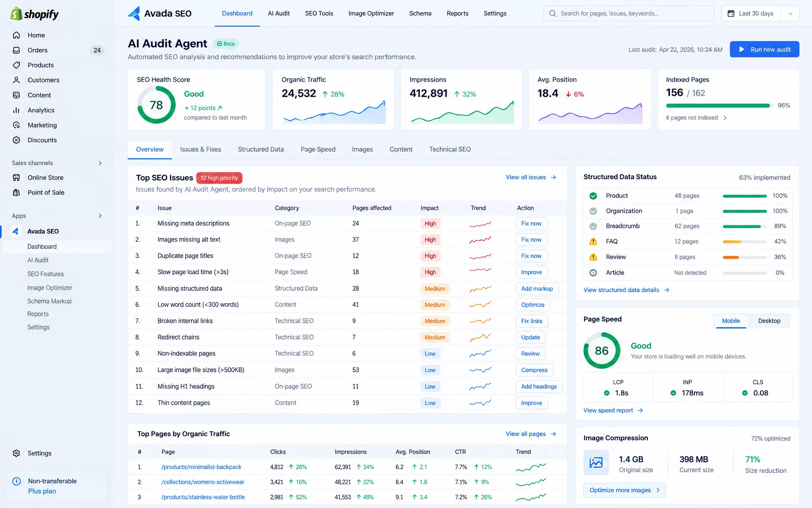The width and height of the screenshot is (812, 508).
Task: Click the Online Store storefront icon
Action: tap(16, 177)
